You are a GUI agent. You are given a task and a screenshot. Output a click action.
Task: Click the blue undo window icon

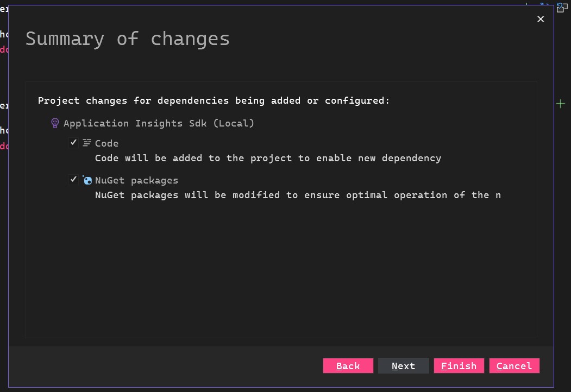pyautogui.click(x=562, y=7)
